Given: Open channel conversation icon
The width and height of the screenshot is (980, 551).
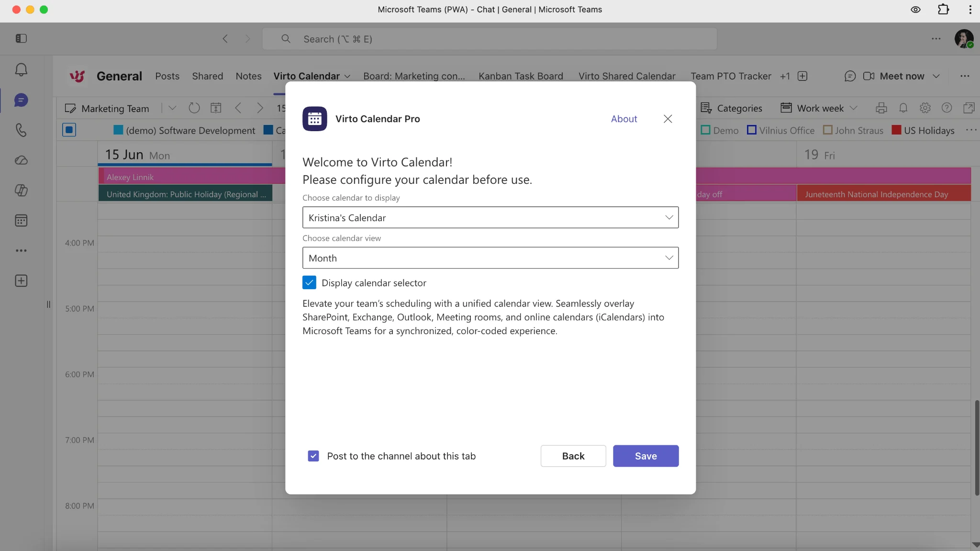Looking at the screenshot, I should (850, 76).
